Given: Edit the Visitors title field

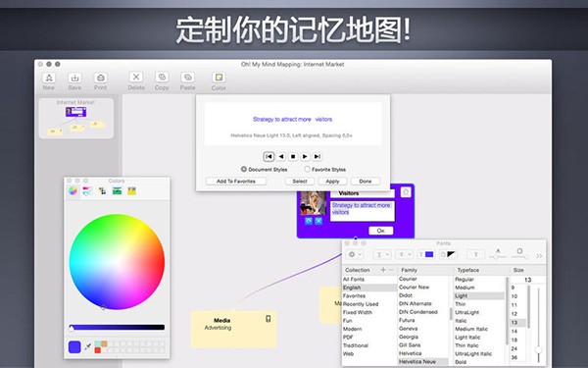Looking at the screenshot, I should [x=363, y=193].
